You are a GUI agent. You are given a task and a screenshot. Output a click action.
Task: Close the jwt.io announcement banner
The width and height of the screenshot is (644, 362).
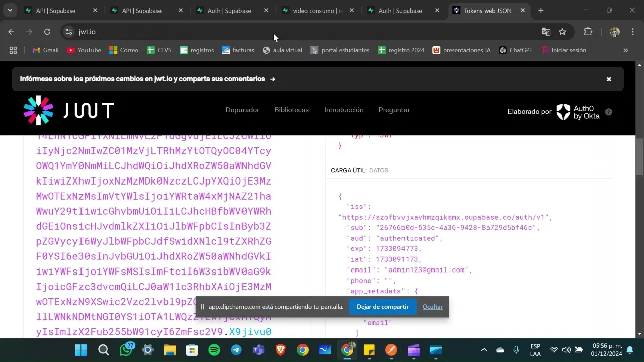(609, 79)
